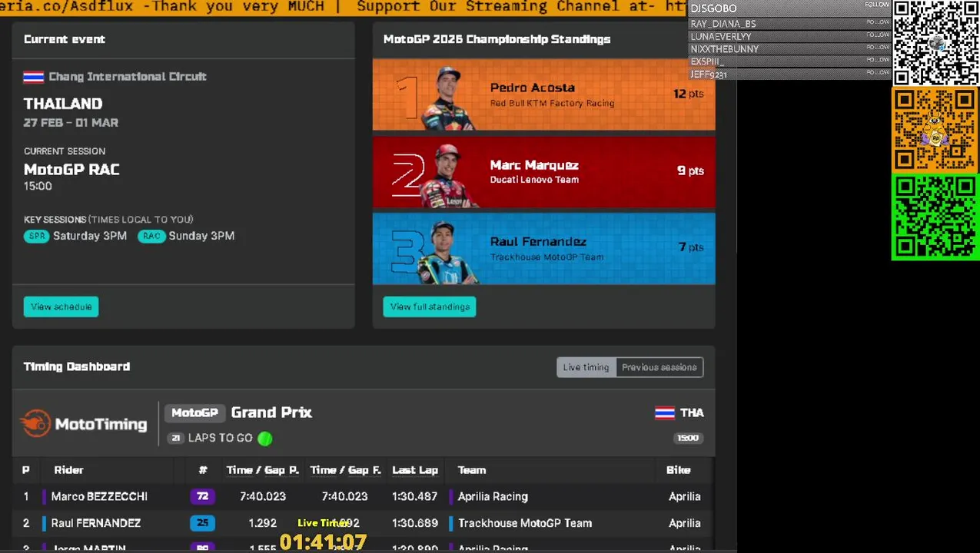Viewport: 980px width, 553px height.
Task: Click last lap time 1:30.689
Action: (x=415, y=524)
